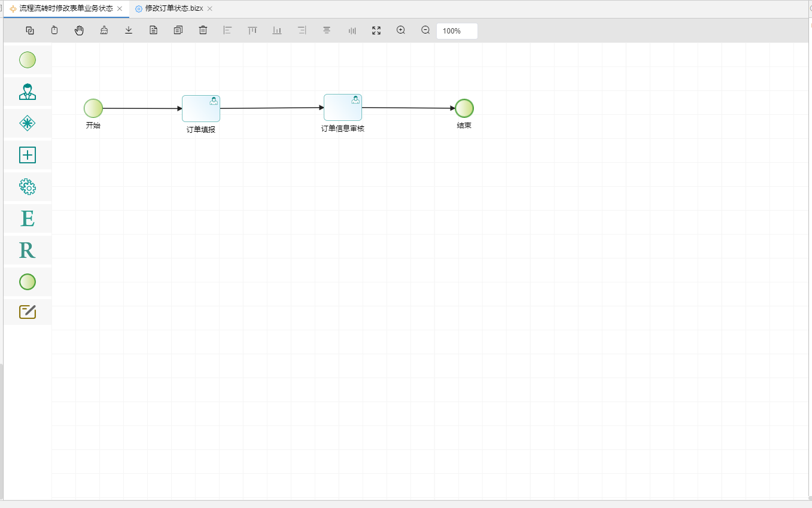
Task: Select the letter R palette element
Action: [x=28, y=250]
